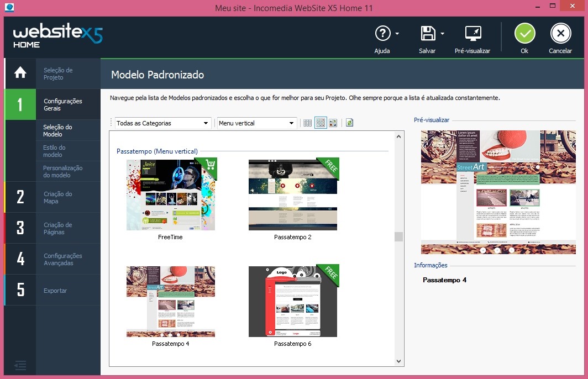Click the Passatempo 4 name under Informações

[x=445, y=280]
